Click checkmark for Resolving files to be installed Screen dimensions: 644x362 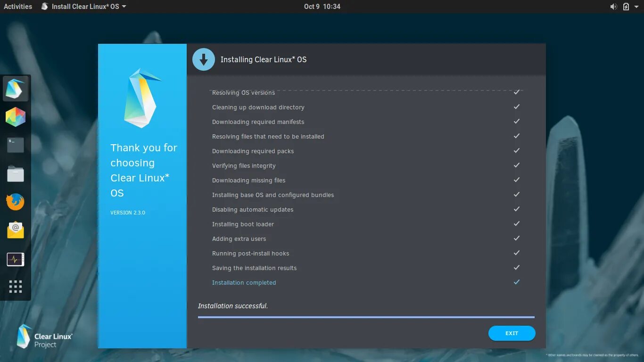(517, 136)
